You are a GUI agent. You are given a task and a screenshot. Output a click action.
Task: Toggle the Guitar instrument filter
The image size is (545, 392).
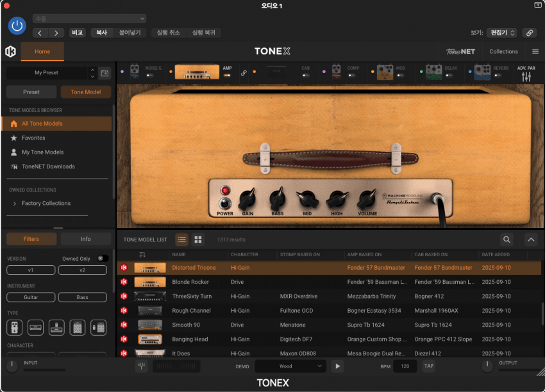point(31,297)
